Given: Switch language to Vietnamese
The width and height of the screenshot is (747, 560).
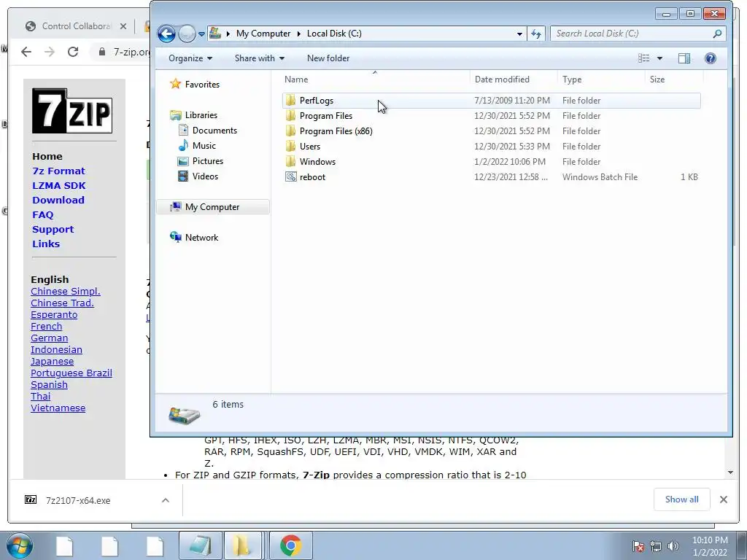Looking at the screenshot, I should (58, 408).
